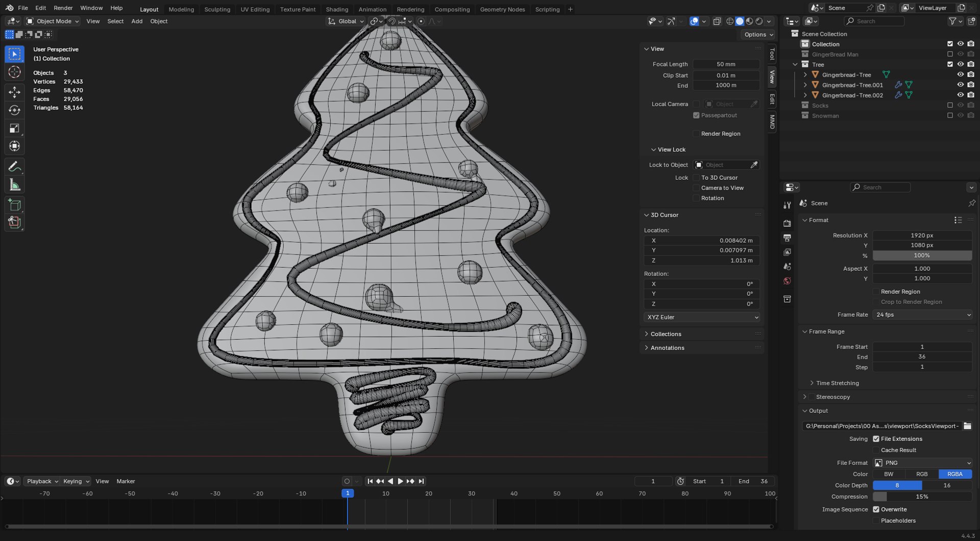Click the Compression 15% slider
The height and width of the screenshot is (541, 980).
[922, 497]
